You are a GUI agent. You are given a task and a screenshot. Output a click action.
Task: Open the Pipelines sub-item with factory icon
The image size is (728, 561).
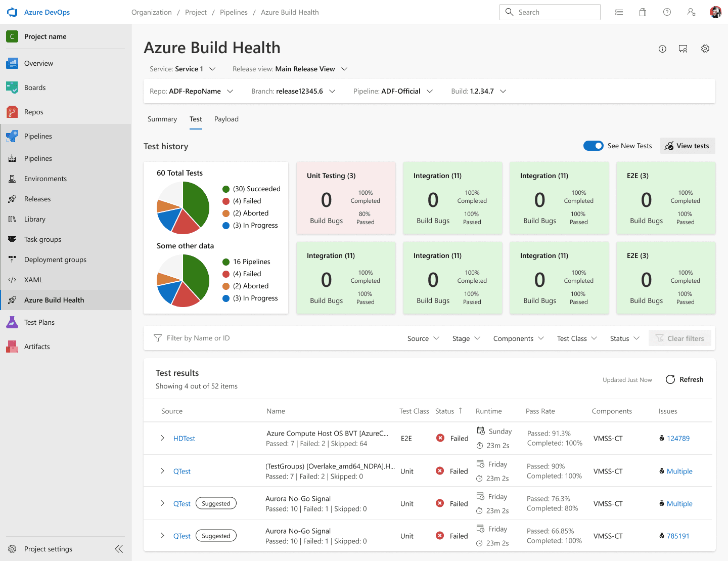66,158
